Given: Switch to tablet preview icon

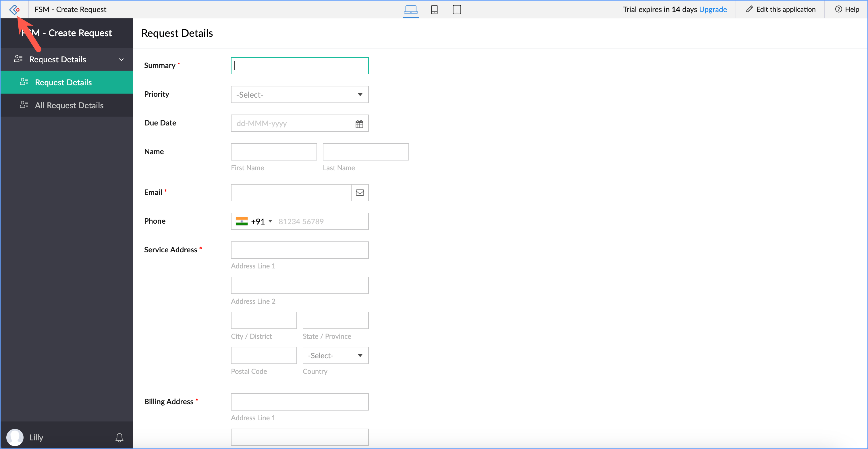Looking at the screenshot, I should pyautogui.click(x=457, y=9).
